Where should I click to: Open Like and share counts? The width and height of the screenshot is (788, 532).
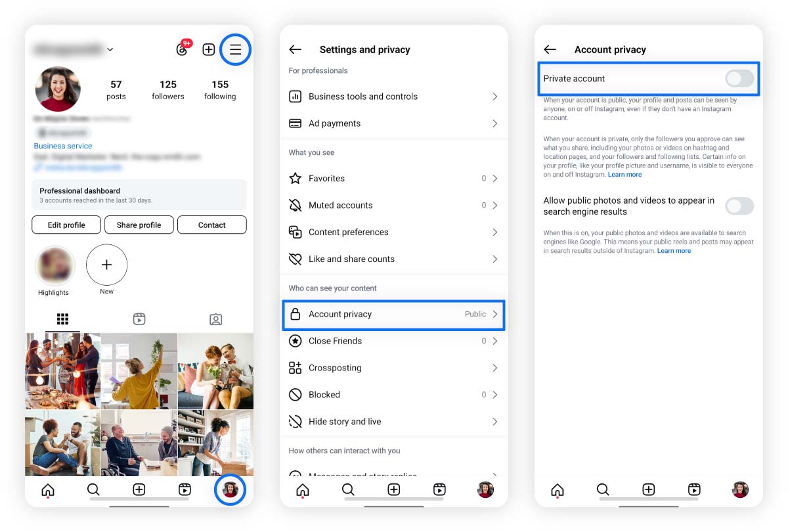tap(394, 259)
